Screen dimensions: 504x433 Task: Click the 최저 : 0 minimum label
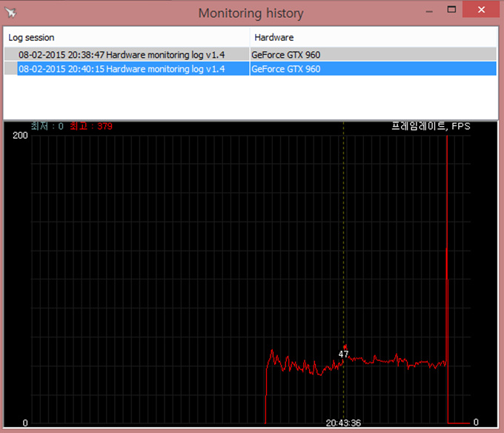point(47,127)
